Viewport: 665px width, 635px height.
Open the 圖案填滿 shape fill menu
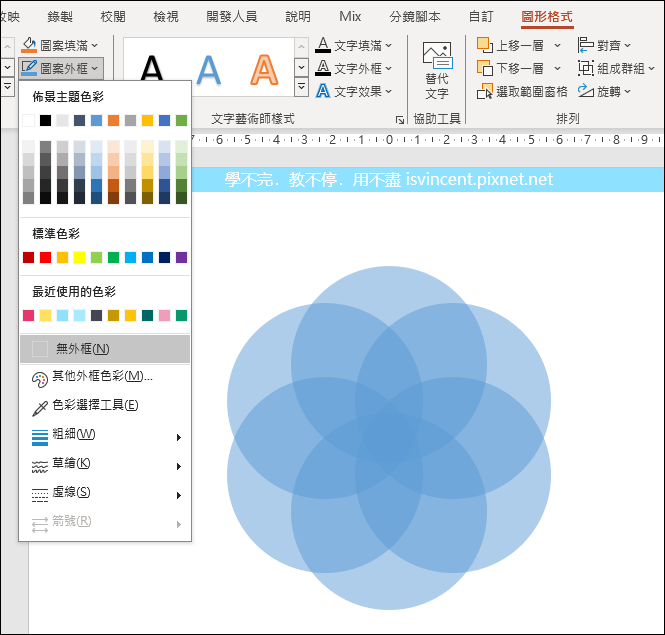click(x=60, y=45)
